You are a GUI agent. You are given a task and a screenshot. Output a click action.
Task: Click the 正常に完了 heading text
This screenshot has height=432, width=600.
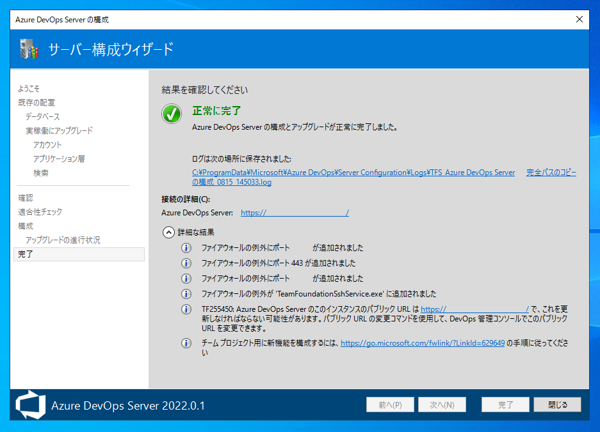click(217, 111)
